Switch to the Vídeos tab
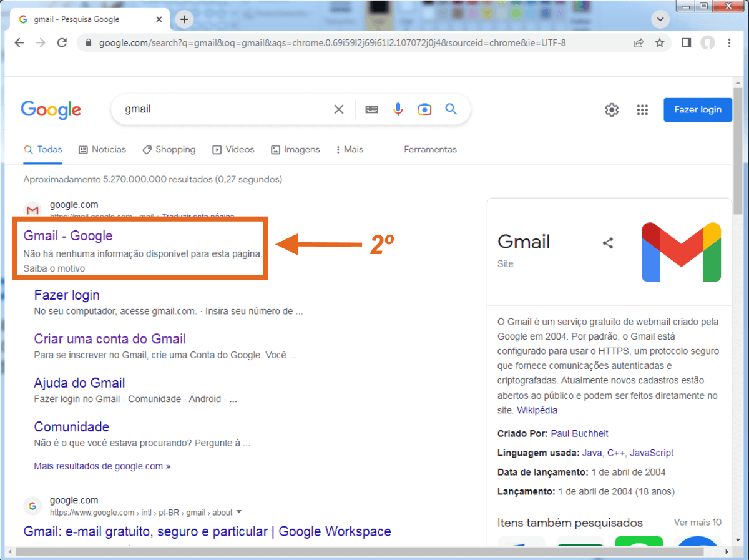This screenshot has height=560, width=749. click(x=233, y=150)
